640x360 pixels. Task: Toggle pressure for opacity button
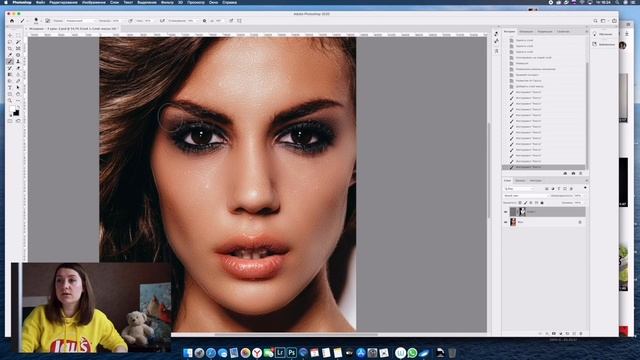pos(130,21)
